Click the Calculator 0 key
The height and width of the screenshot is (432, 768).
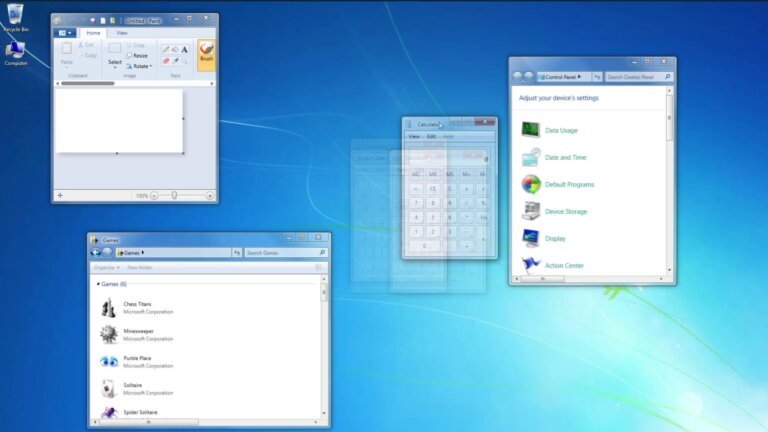tap(424, 246)
